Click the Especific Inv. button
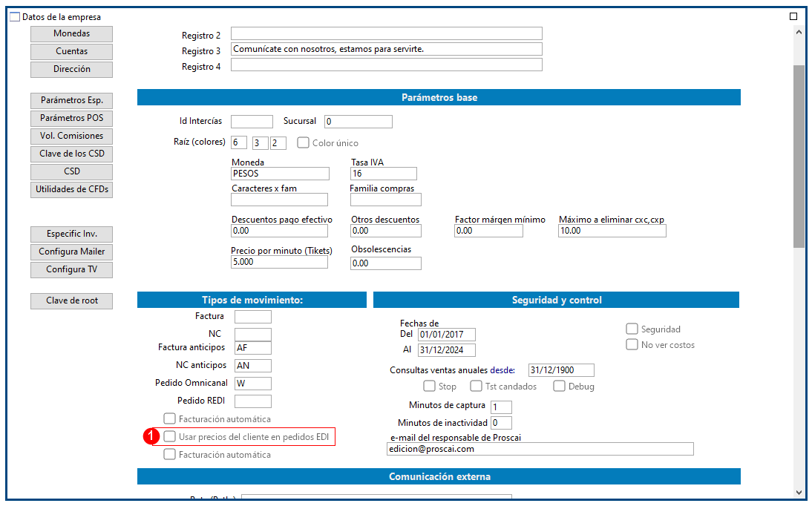Image resolution: width=812 pixels, height=506 pixels. (x=71, y=234)
